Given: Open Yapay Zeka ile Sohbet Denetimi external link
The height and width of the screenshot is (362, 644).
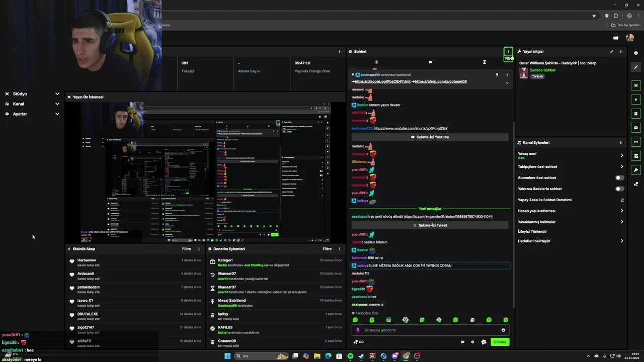Looking at the screenshot, I should pos(622,200).
